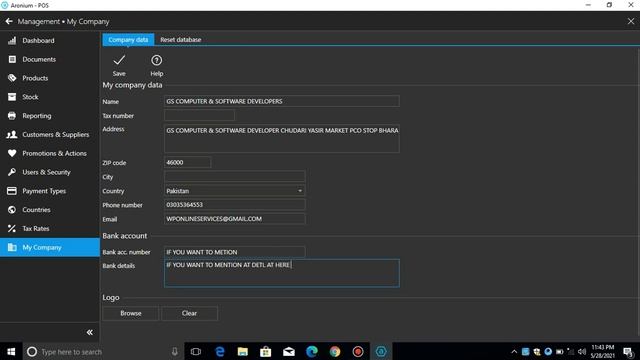Open the Mail app on taskbar

(289, 351)
